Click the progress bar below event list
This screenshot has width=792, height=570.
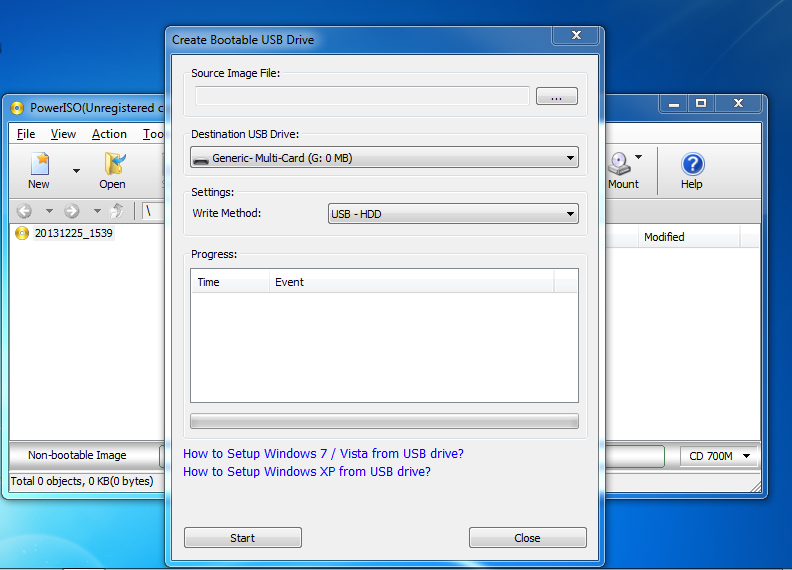(x=384, y=421)
